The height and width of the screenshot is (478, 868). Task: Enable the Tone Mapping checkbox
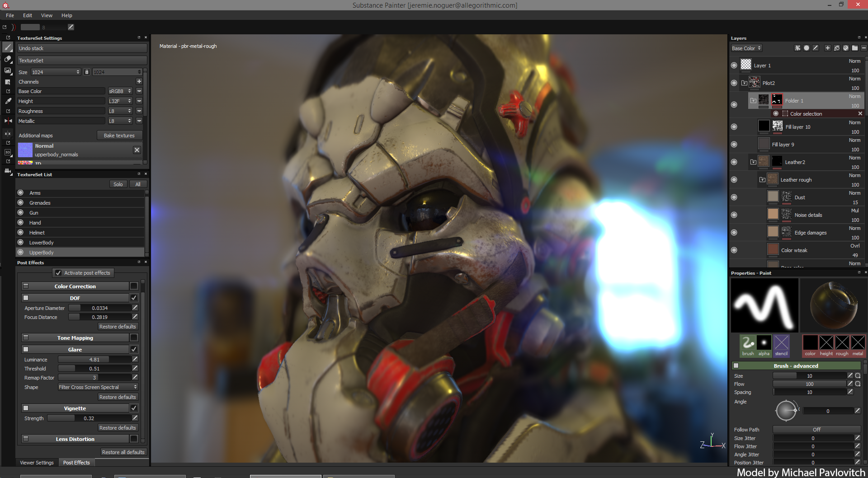pyautogui.click(x=134, y=337)
